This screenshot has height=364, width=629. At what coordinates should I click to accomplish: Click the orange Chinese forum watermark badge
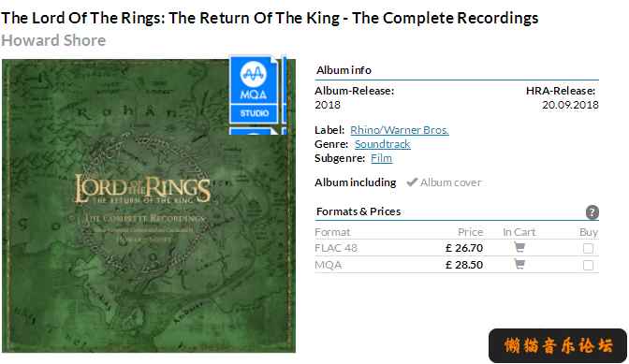[558, 345]
